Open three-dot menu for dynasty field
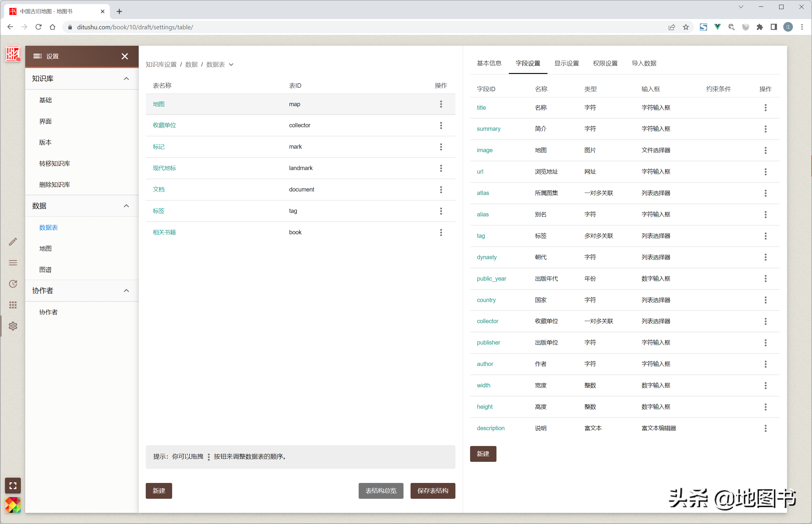This screenshot has height=524, width=812. click(x=765, y=257)
